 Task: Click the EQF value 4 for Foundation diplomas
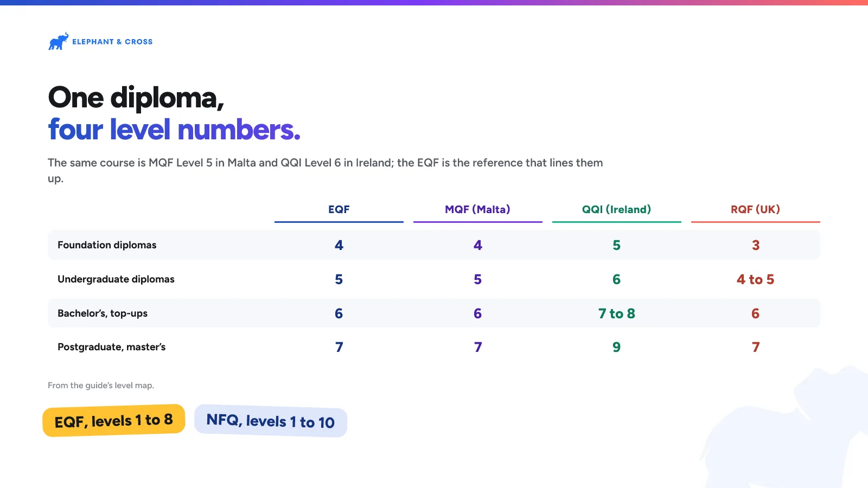[x=339, y=245]
